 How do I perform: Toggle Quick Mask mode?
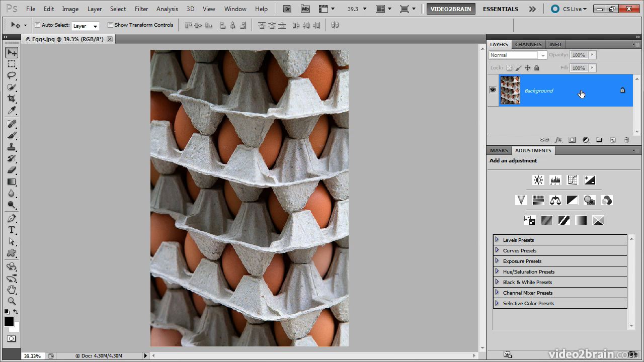(12, 339)
